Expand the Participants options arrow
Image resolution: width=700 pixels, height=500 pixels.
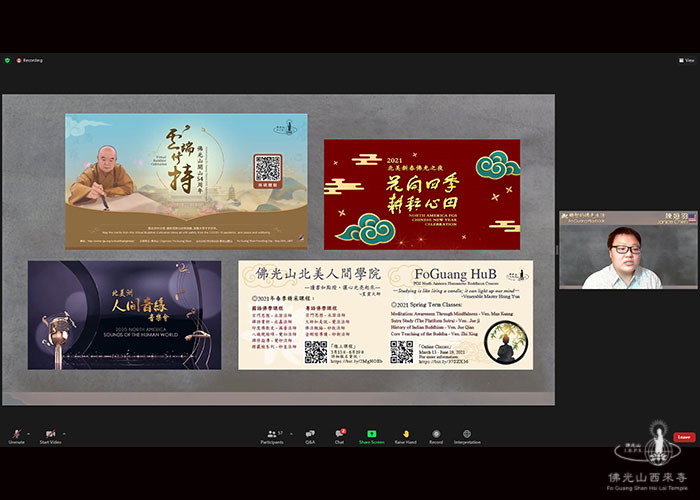292,434
